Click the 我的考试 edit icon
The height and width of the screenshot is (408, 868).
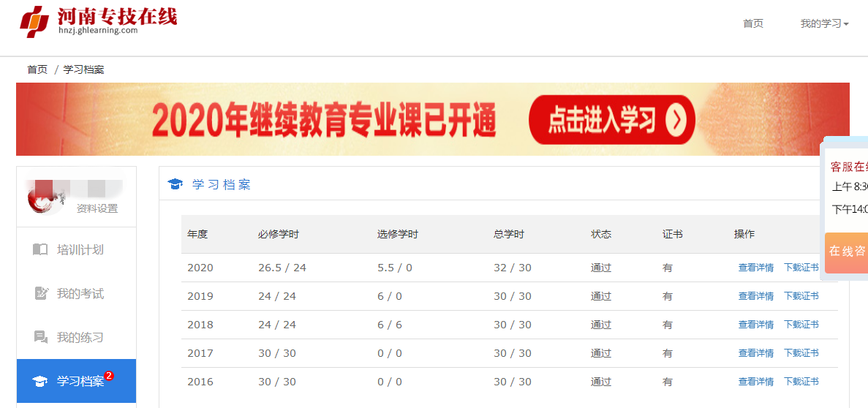tap(41, 293)
